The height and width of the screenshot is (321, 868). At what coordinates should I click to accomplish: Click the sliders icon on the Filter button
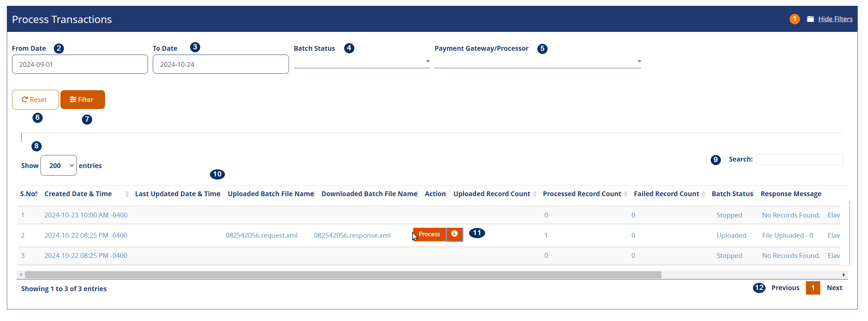73,99
